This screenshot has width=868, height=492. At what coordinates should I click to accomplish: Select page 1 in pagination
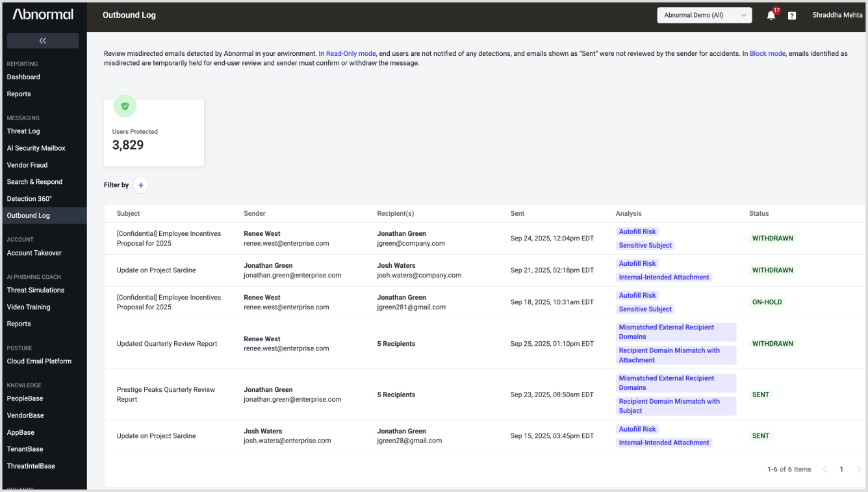tap(841, 469)
